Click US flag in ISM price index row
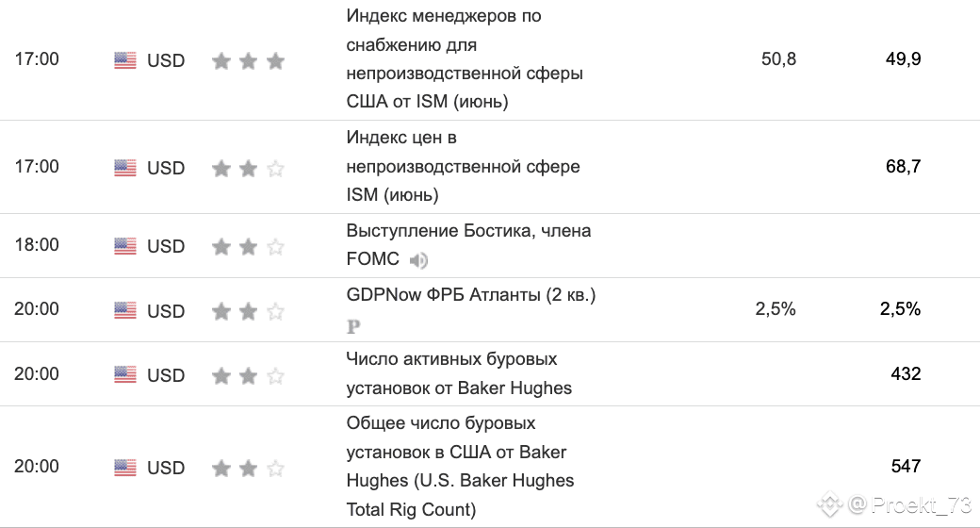 tap(125, 168)
